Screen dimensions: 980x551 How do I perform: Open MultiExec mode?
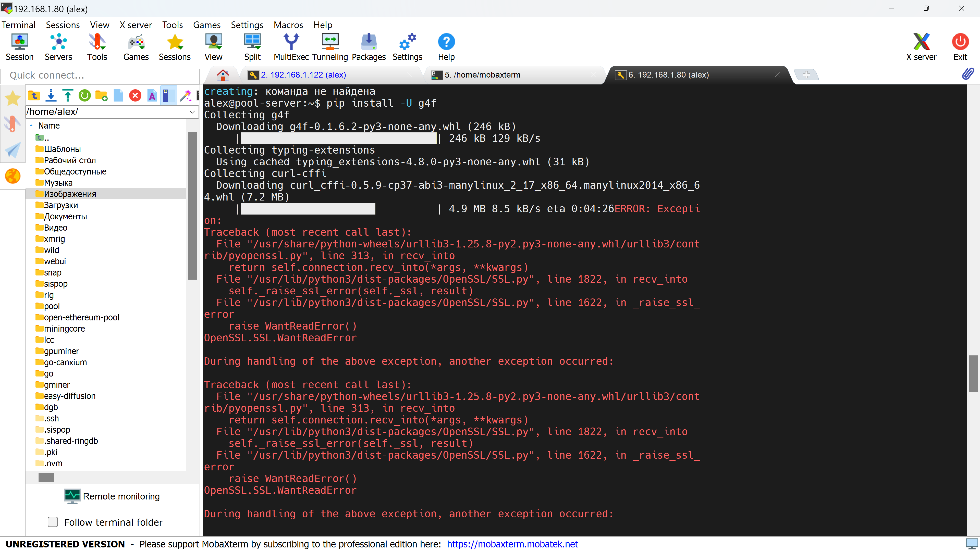click(x=291, y=46)
